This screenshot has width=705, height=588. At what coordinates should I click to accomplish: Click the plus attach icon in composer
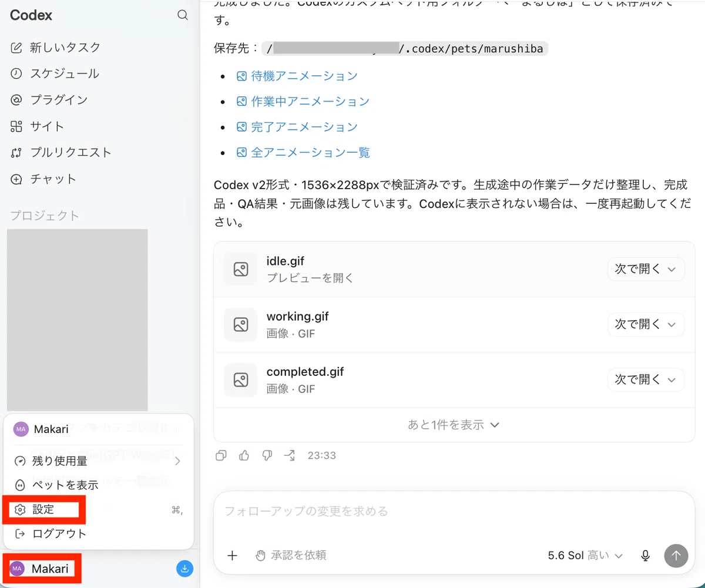click(233, 555)
